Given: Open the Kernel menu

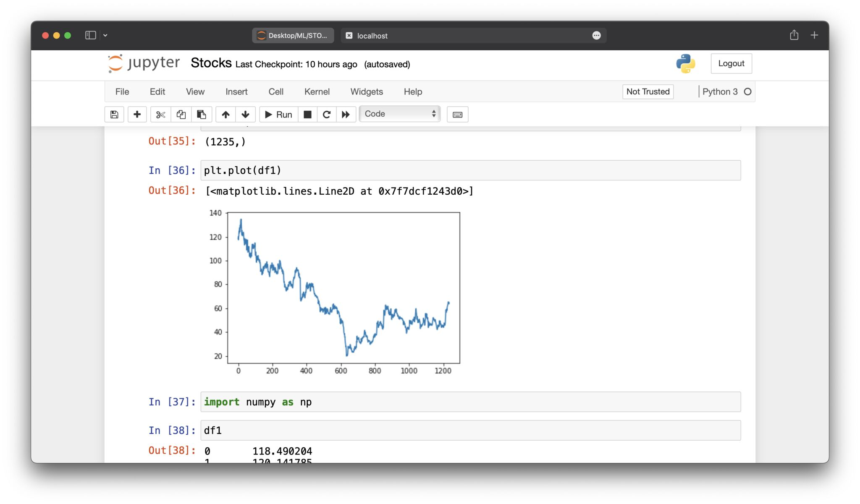Looking at the screenshot, I should pyautogui.click(x=317, y=91).
